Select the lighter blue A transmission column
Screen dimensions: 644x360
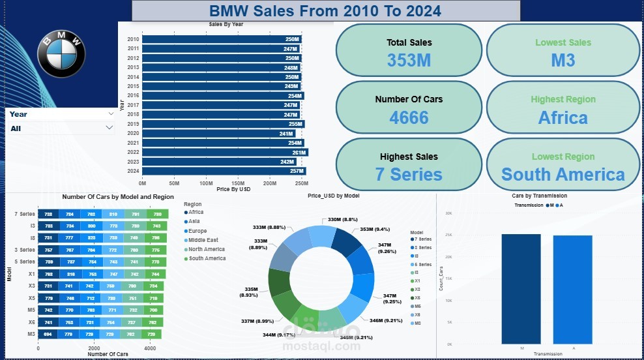coord(573,290)
